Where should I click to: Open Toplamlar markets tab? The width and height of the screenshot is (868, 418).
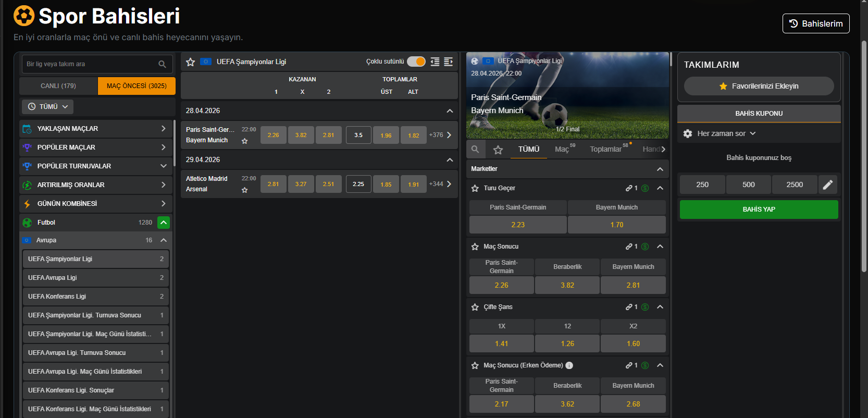[609, 149]
